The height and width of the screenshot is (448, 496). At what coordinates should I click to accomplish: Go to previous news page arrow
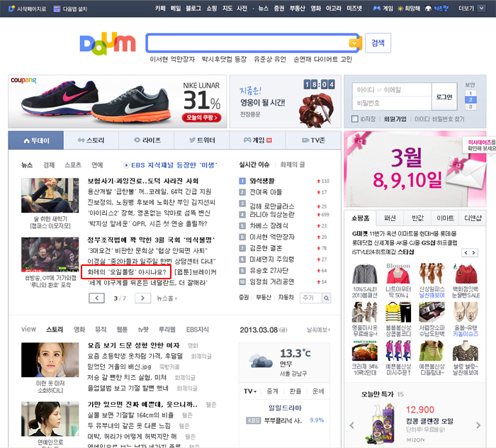[96, 298]
